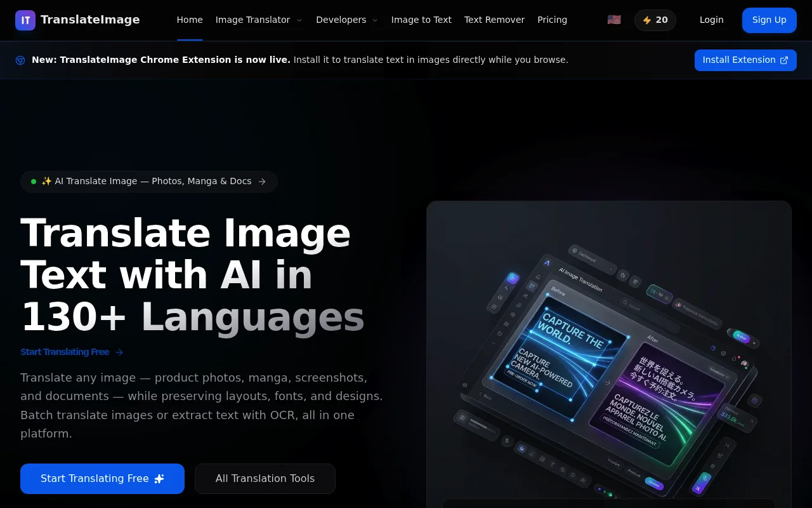Open the Pricing page
This screenshot has height=508, width=812.
point(553,20)
